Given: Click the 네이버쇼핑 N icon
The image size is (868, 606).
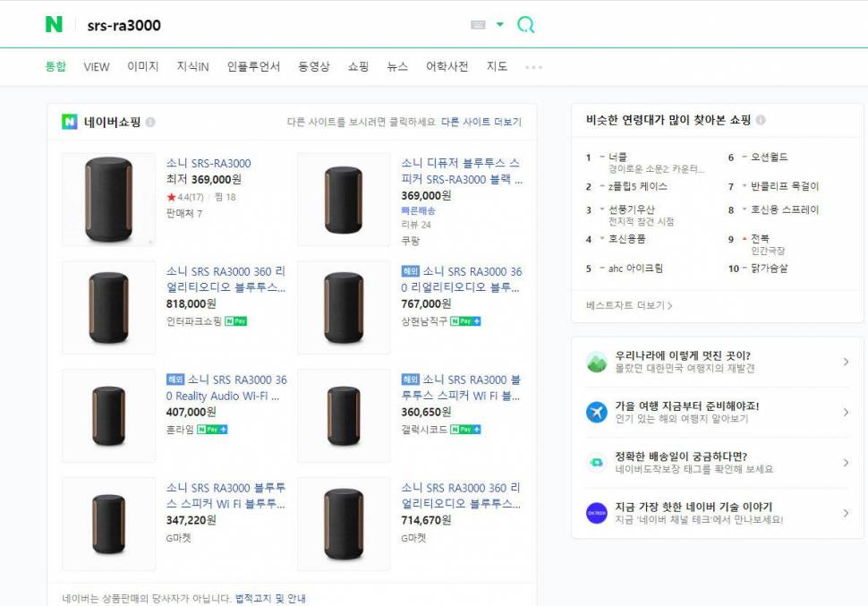Looking at the screenshot, I should tap(70, 122).
